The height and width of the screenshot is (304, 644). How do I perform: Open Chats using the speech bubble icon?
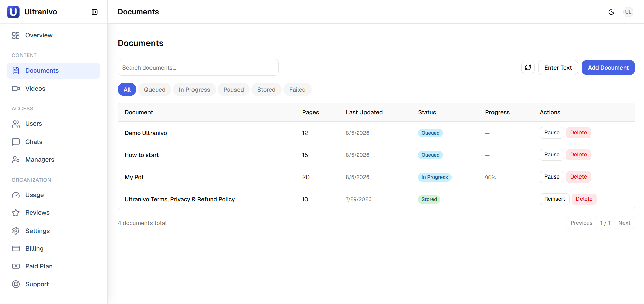16,142
